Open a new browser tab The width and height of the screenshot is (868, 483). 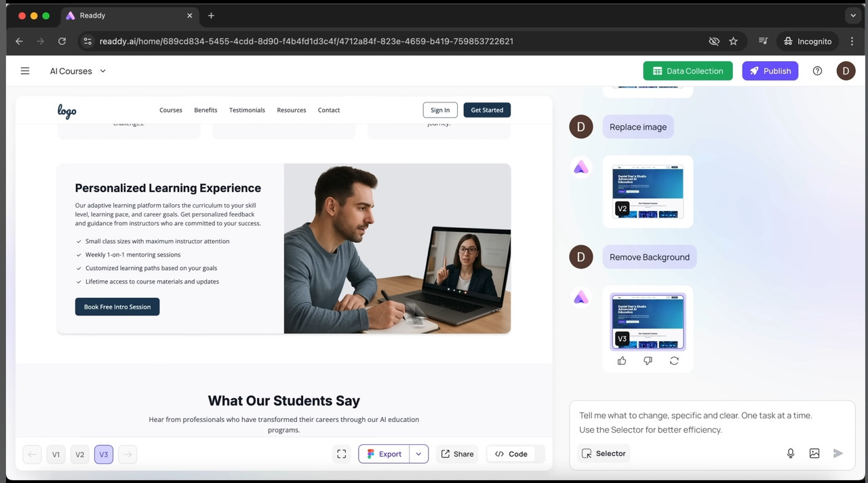click(211, 16)
